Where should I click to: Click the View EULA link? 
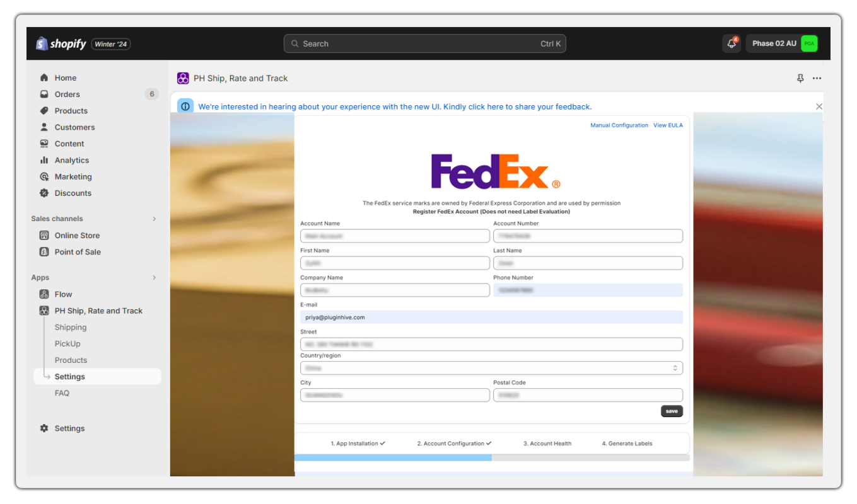point(668,125)
